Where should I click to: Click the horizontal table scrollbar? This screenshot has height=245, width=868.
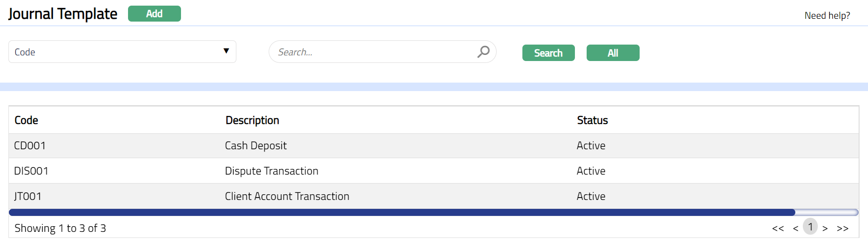point(402,213)
